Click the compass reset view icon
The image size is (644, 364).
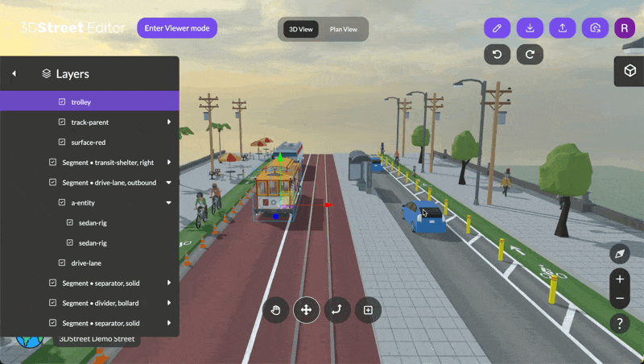619,254
